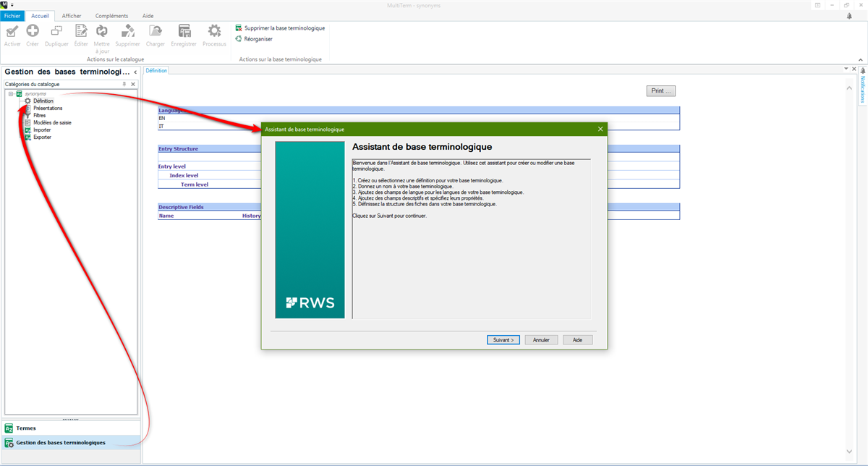
Task: Click the Termes view icon at bottom left
Action: click(9, 428)
